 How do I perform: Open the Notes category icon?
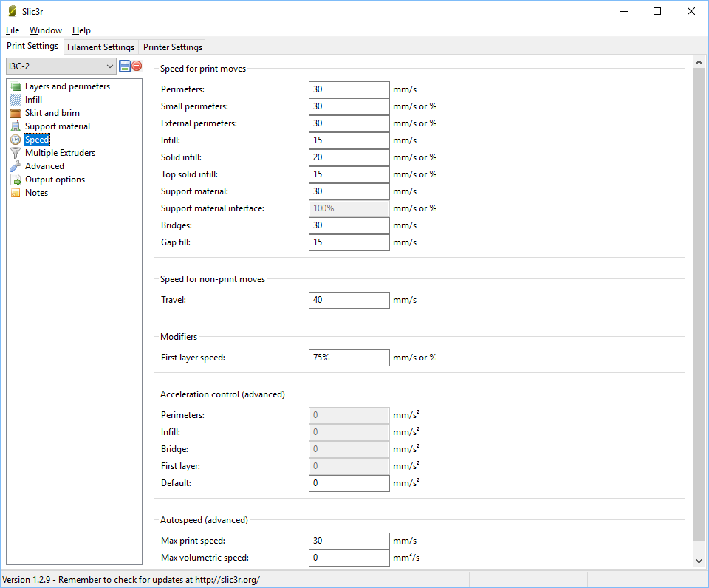coord(16,193)
